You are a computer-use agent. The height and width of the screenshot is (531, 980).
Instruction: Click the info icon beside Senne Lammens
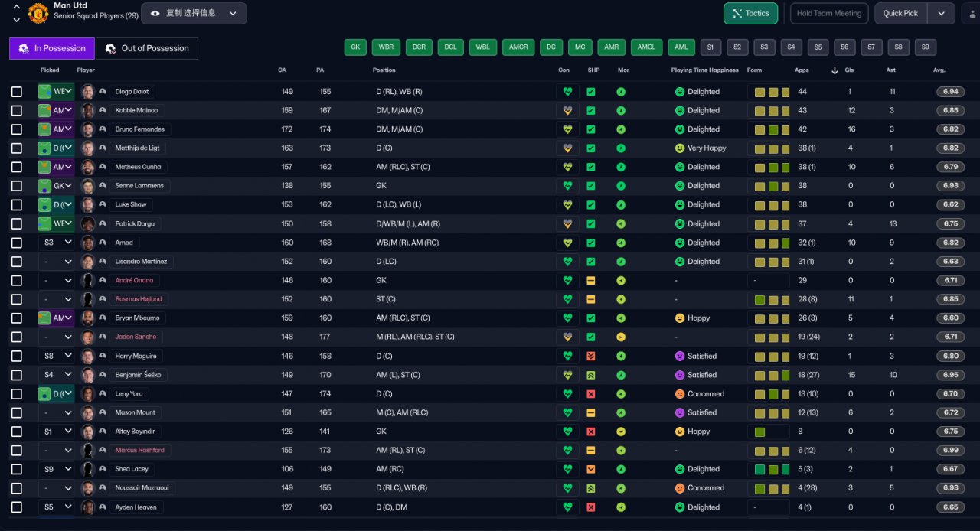(103, 186)
